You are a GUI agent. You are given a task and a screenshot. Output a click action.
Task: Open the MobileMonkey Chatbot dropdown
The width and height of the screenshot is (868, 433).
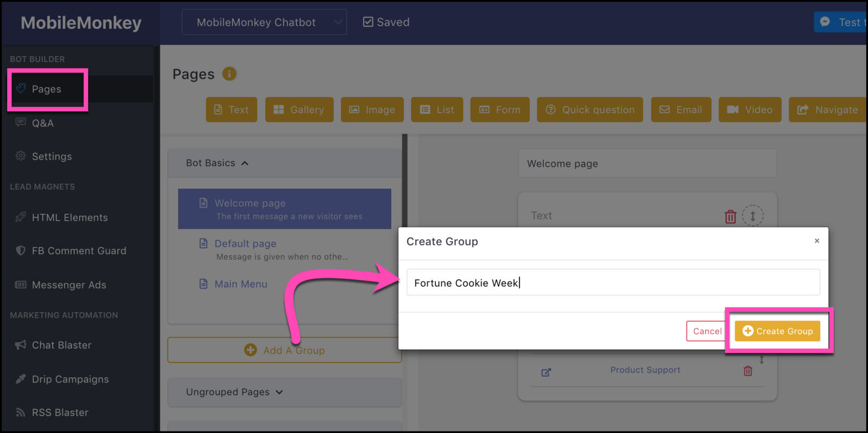(x=264, y=22)
